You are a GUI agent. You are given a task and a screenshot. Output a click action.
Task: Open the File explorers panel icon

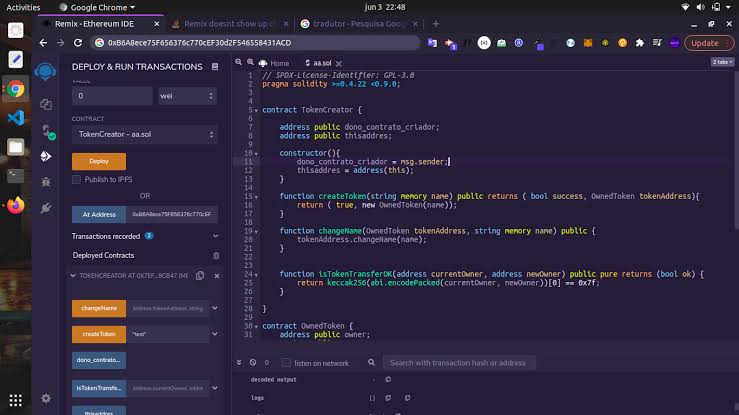pos(46,104)
